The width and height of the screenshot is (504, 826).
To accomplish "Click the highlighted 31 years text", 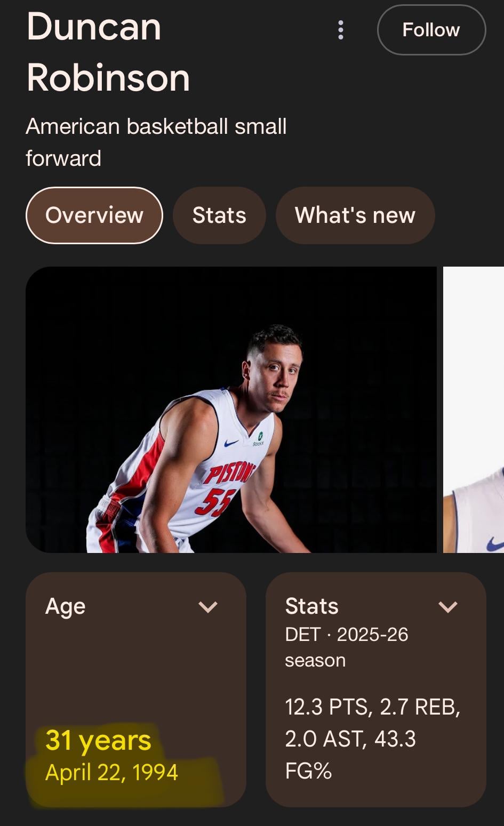I will tap(98, 740).
